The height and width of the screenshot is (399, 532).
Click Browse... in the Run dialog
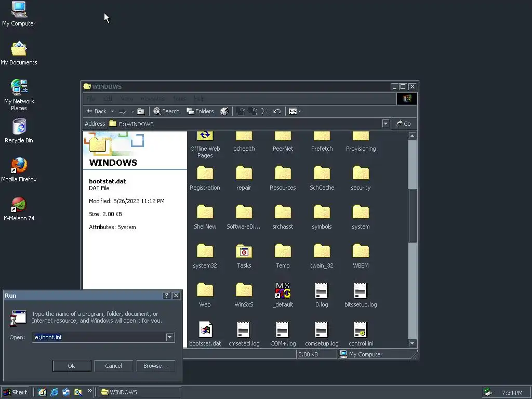[x=156, y=366]
